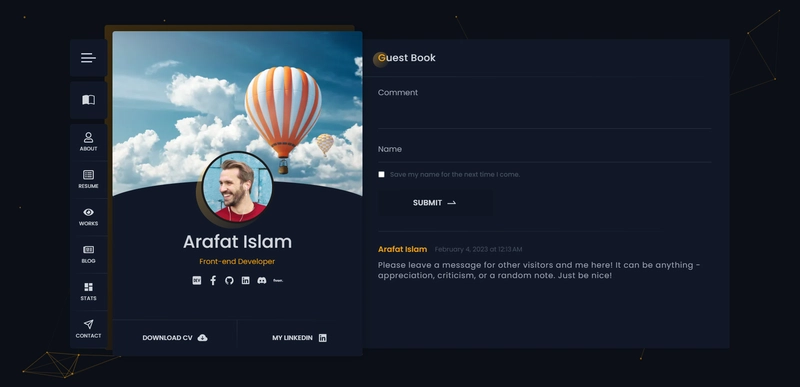Visit the Facebook social icon
This screenshot has height=387, width=800.
(x=213, y=280)
